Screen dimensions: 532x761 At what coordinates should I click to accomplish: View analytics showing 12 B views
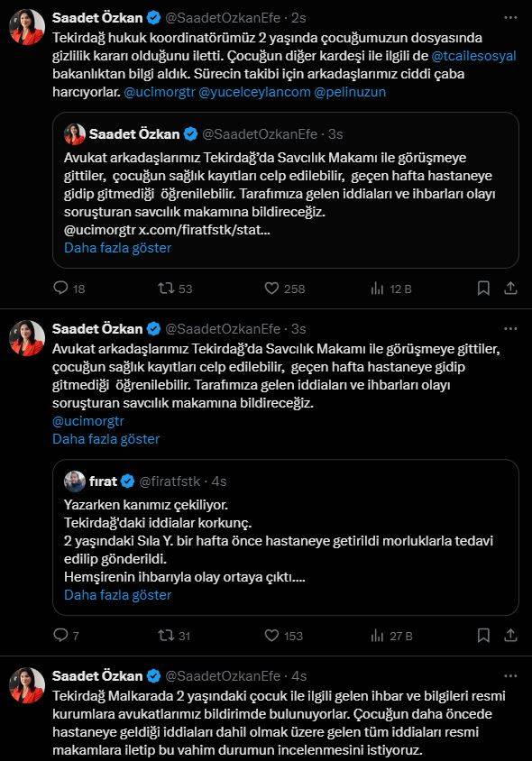click(x=391, y=289)
